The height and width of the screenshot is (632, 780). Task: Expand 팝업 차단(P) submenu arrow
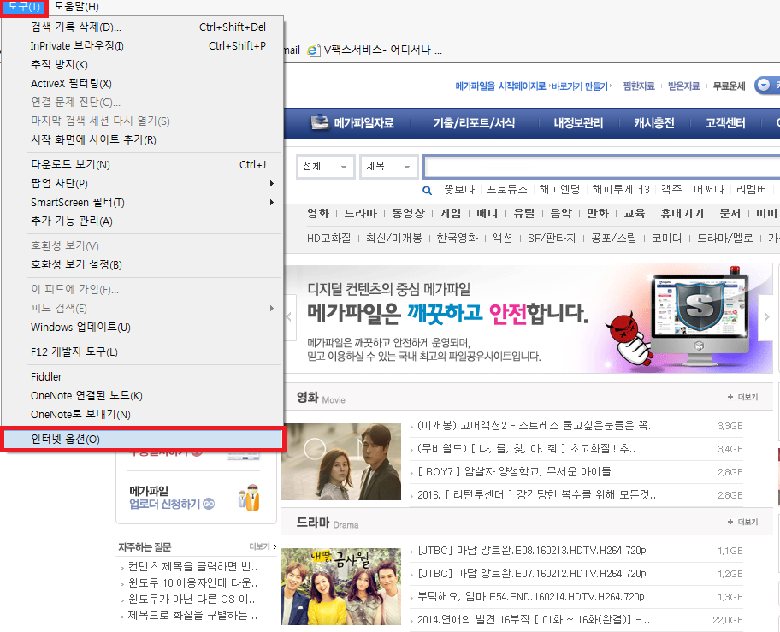pyautogui.click(x=272, y=183)
